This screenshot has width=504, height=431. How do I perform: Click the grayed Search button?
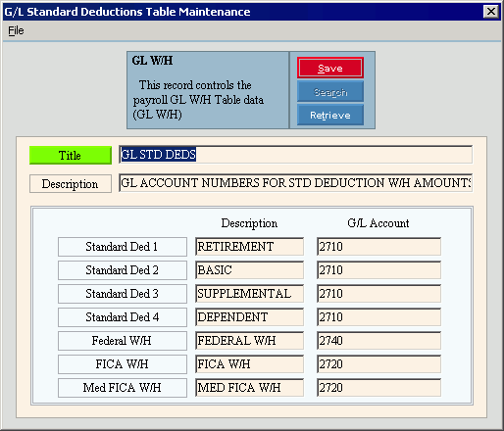coord(330,92)
